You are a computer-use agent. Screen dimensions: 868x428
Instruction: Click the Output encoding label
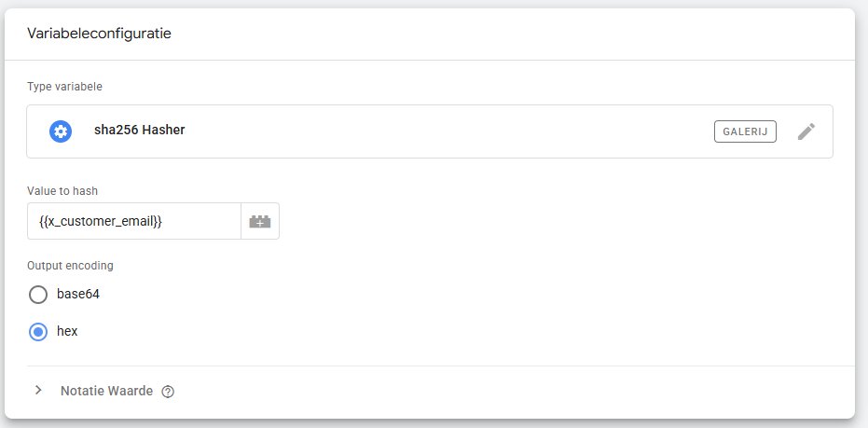pyautogui.click(x=70, y=266)
